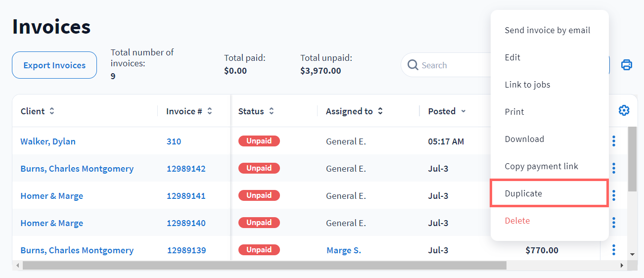Sort table by Status column

272,111
